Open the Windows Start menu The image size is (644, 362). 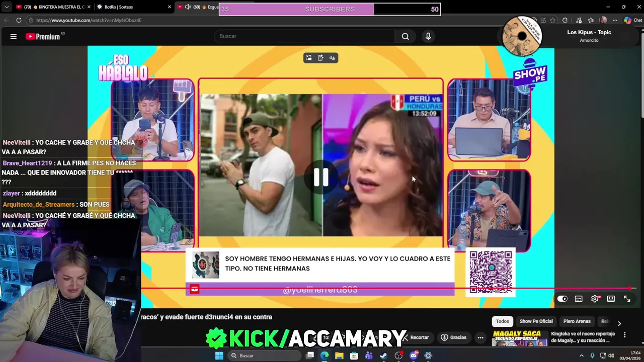click(219, 355)
